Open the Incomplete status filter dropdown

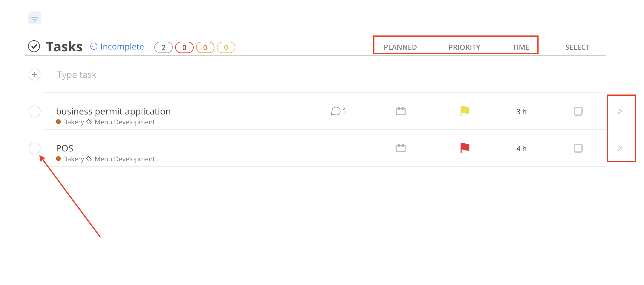117,47
